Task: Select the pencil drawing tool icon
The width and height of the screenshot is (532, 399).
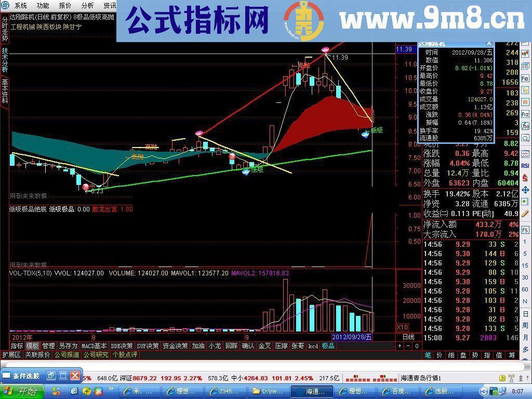Action: click(x=525, y=214)
